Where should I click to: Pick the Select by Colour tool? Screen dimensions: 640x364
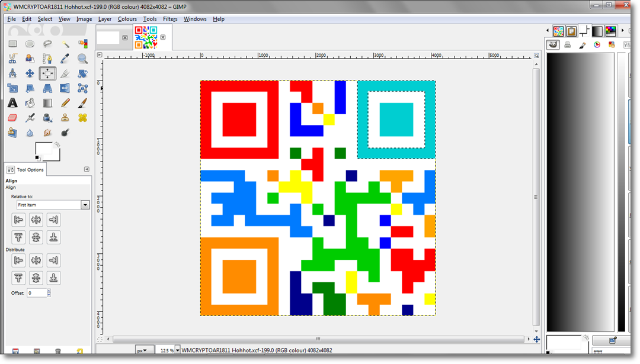[x=82, y=44]
